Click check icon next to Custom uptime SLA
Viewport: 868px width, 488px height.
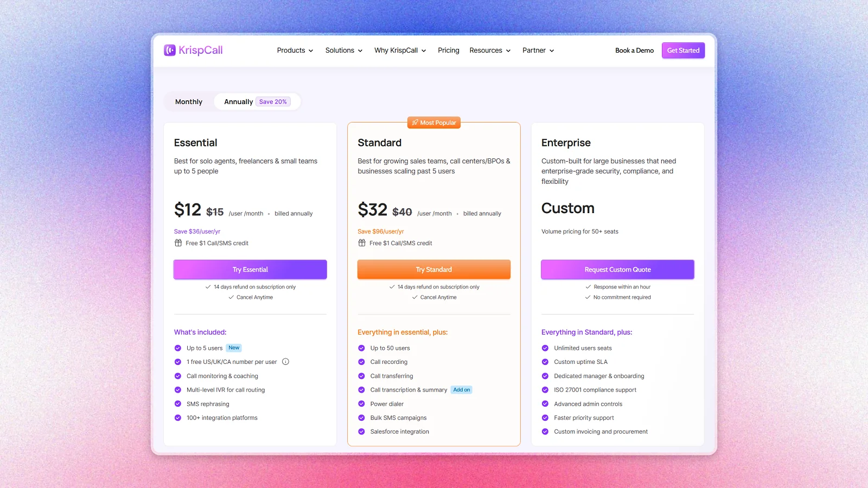click(x=545, y=362)
